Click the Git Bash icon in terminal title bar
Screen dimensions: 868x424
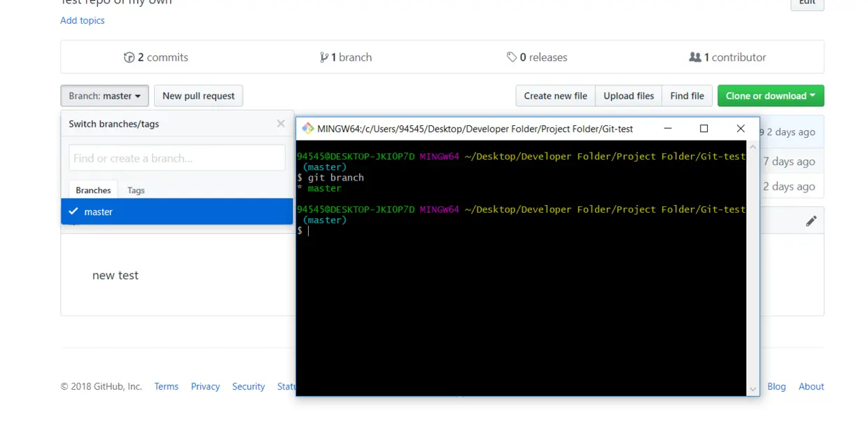308,129
